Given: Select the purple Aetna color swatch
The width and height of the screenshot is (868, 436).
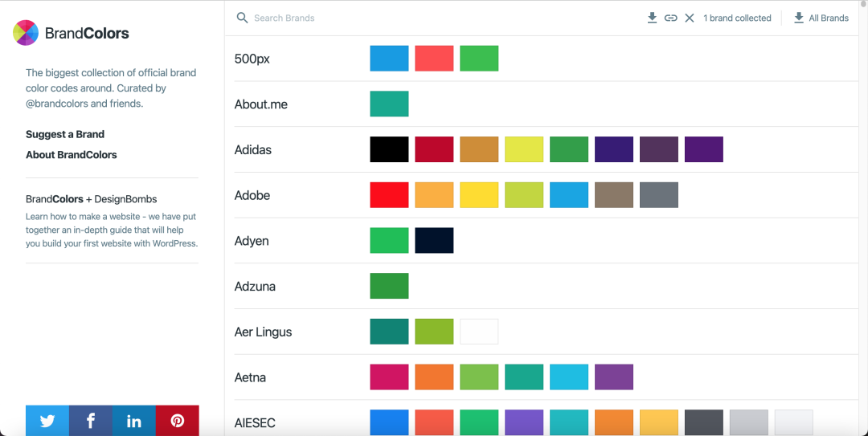Looking at the screenshot, I should coord(614,377).
